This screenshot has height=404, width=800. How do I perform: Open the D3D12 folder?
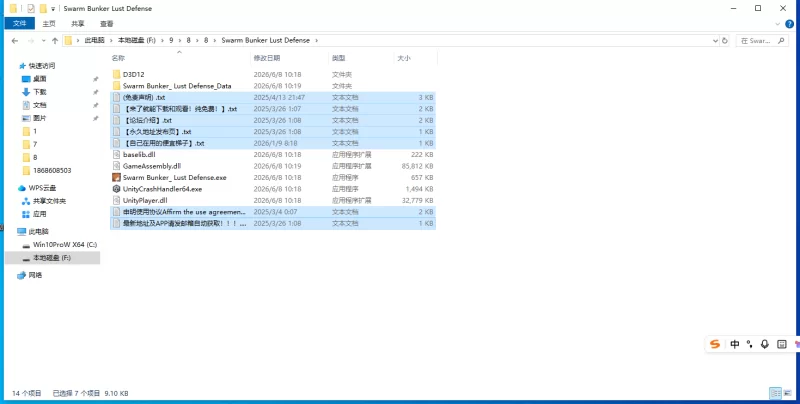134,74
